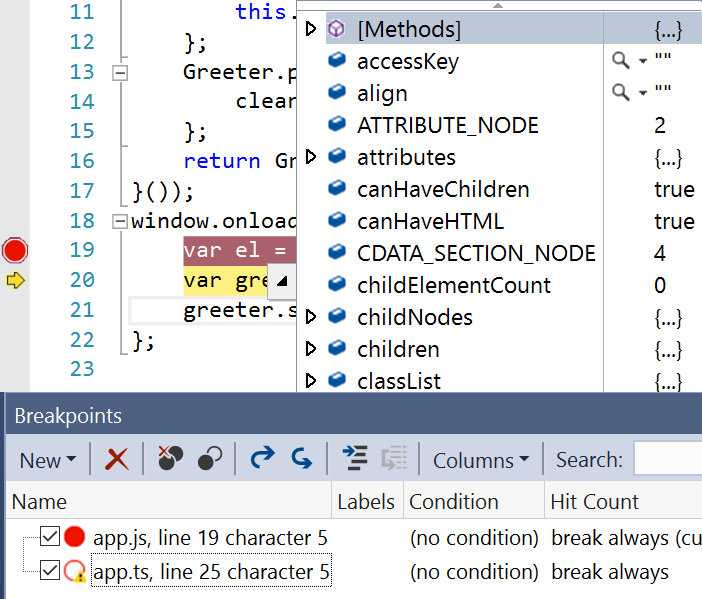
Task: Click blue property icon for canHaveChildren
Action: (337, 188)
